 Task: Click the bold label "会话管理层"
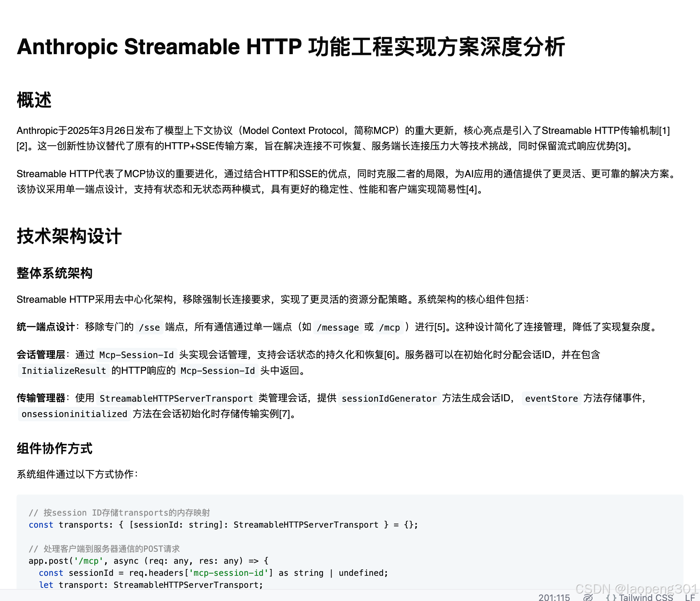point(41,355)
